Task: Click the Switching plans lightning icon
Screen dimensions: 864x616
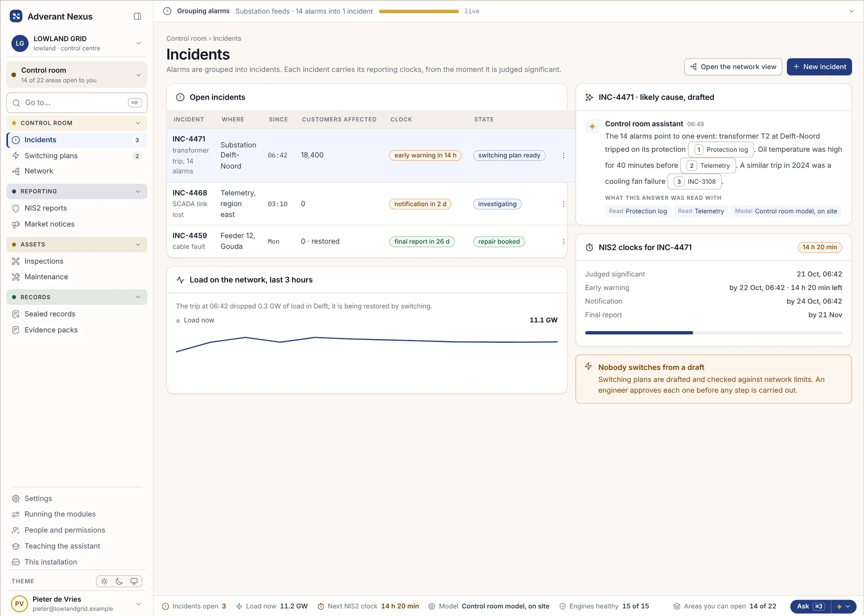Action: point(16,156)
